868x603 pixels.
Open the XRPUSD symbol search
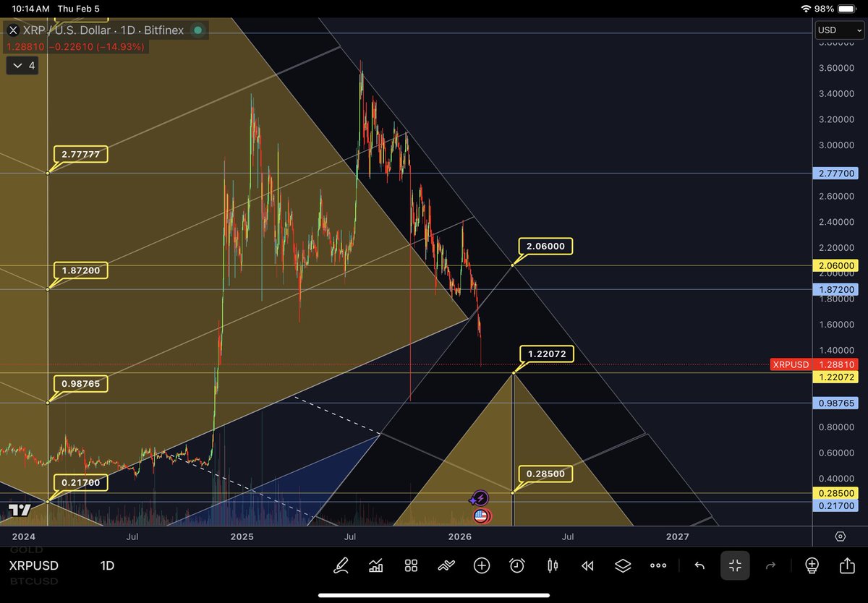click(x=34, y=566)
